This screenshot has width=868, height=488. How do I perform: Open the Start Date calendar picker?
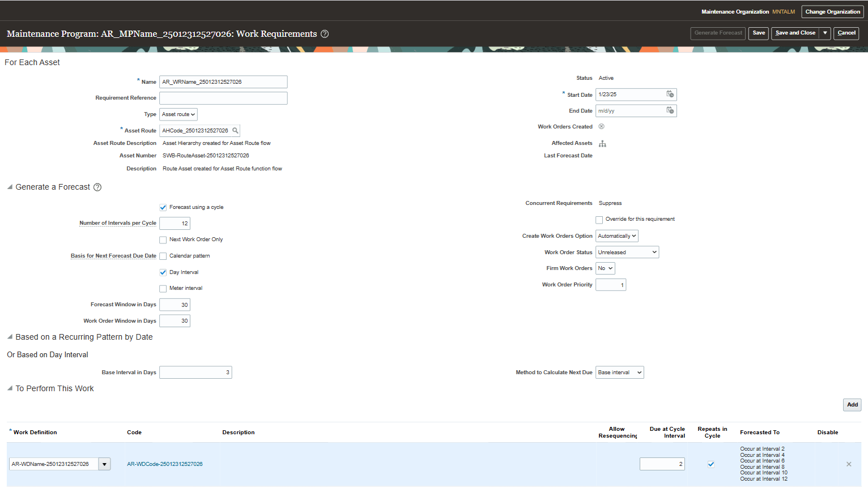pyautogui.click(x=670, y=95)
